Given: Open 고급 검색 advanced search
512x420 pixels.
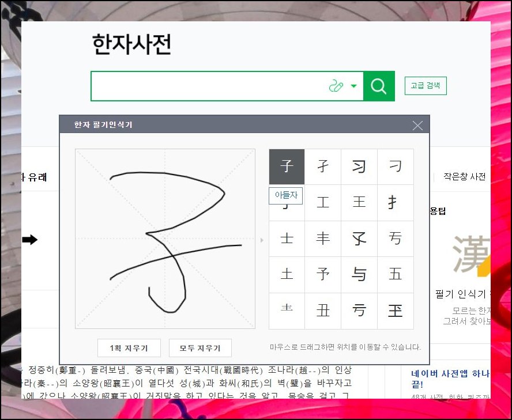Looking at the screenshot, I should coord(426,86).
